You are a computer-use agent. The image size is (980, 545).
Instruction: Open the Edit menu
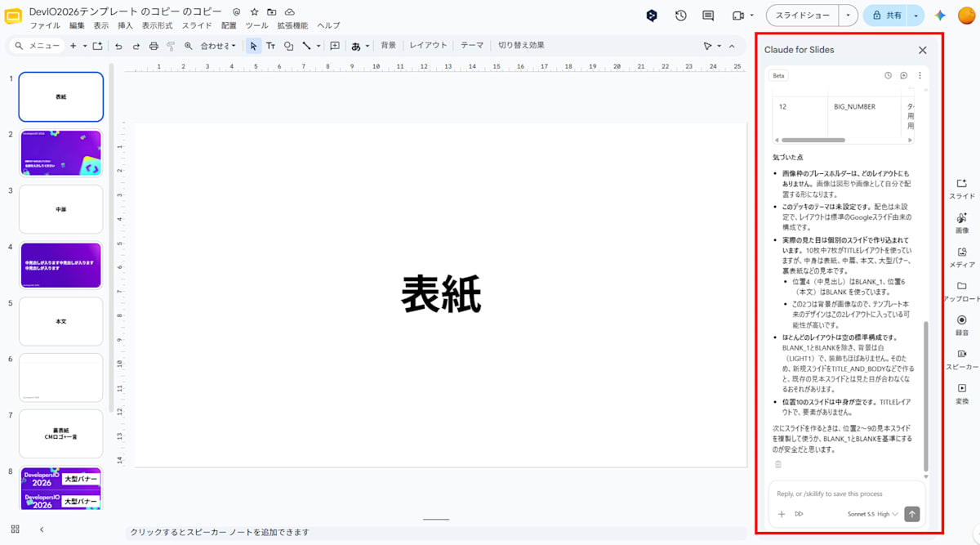click(77, 25)
